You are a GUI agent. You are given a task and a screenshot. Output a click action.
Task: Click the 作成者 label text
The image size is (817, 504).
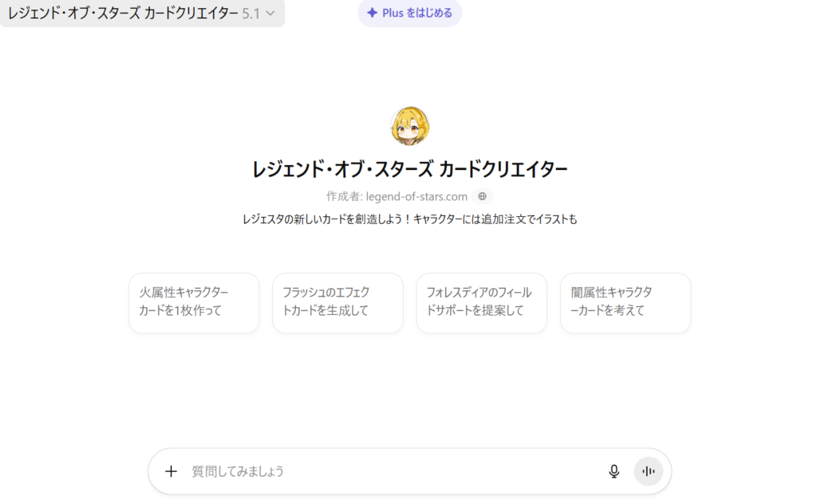click(x=344, y=196)
